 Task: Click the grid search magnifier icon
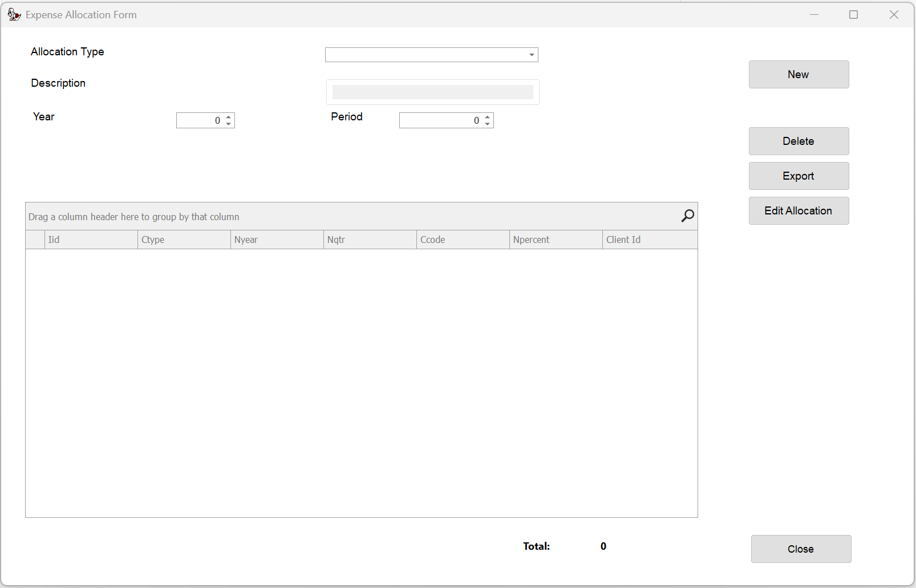click(x=687, y=216)
